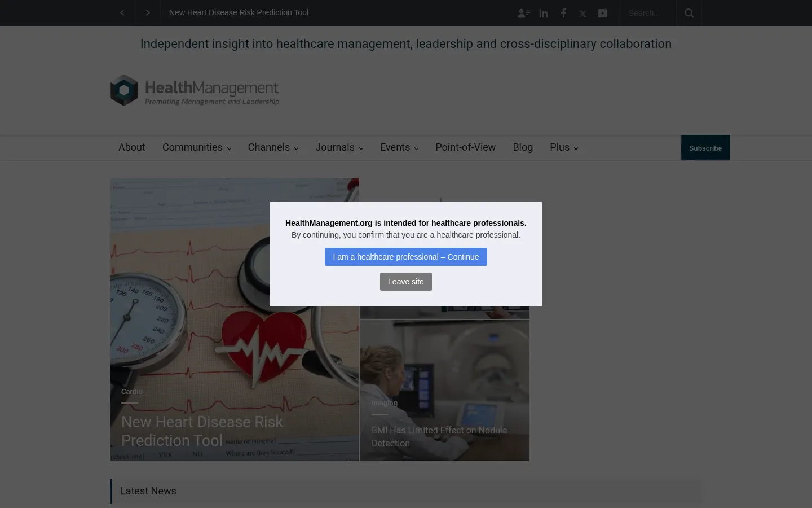Click 'I am a healthcare professional – Continue'
The image size is (812, 508).
406,257
